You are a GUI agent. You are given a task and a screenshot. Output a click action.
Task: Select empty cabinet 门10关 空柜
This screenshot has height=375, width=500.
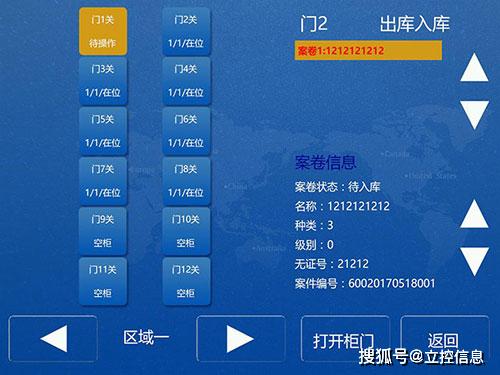click(186, 231)
